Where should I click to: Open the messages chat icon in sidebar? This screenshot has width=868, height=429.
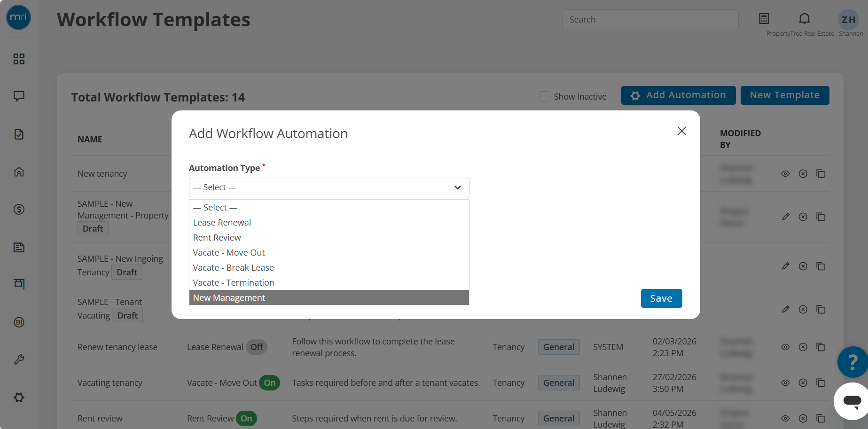(19, 96)
